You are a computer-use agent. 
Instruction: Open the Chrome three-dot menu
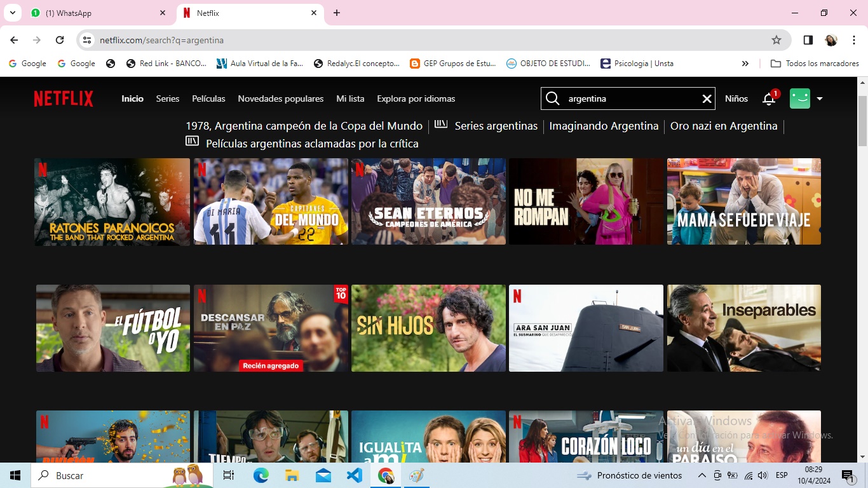(853, 40)
